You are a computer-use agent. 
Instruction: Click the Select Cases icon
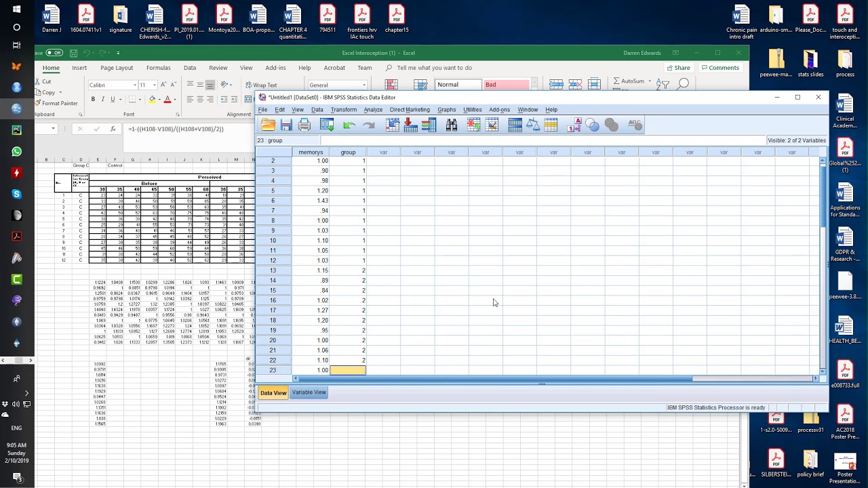[551, 125]
